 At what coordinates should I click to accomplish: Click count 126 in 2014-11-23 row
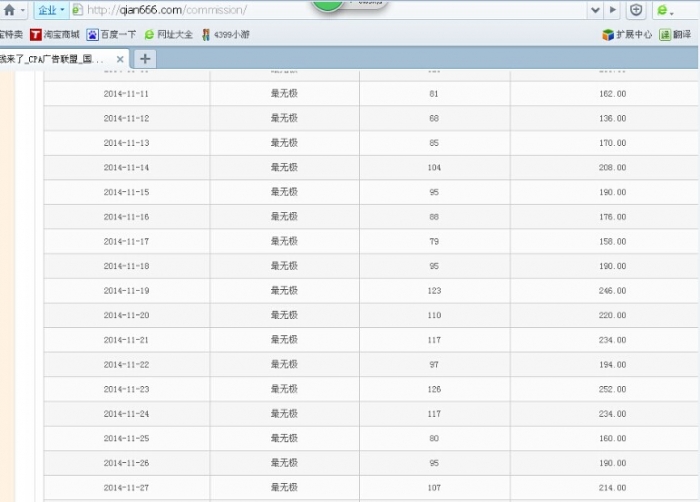pyautogui.click(x=434, y=389)
